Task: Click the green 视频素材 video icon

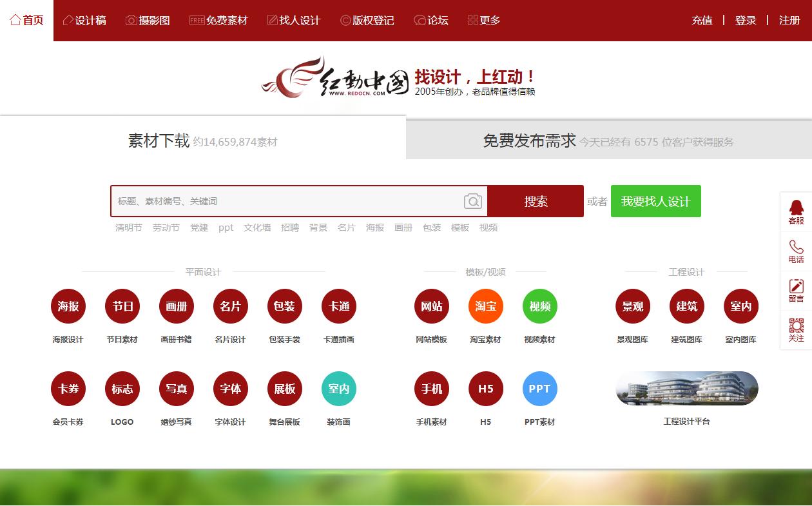Action: (539, 306)
